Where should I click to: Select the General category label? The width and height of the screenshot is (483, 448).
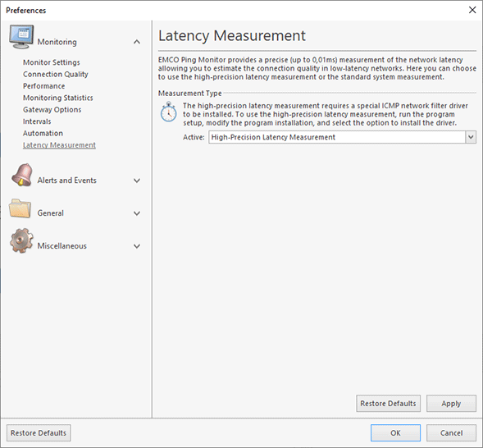51,213
